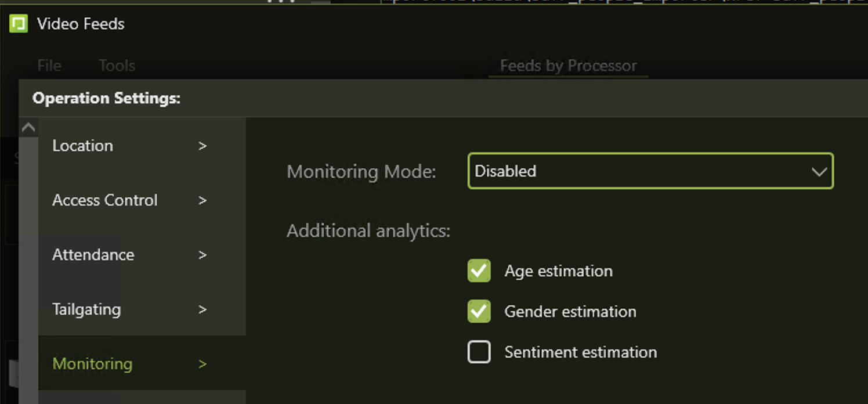Screen dimensions: 868x404
Task: Click the green arrow next to Monitoring
Action: (x=202, y=364)
